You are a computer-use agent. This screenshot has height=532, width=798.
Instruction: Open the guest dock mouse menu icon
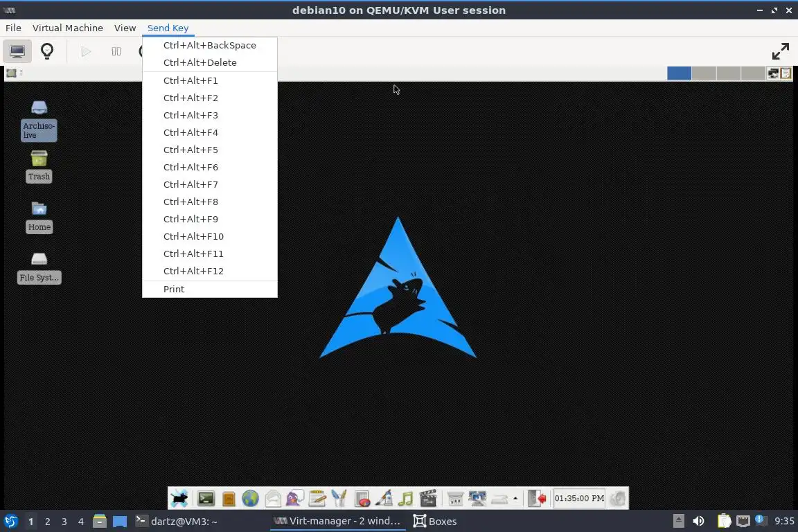coord(179,498)
